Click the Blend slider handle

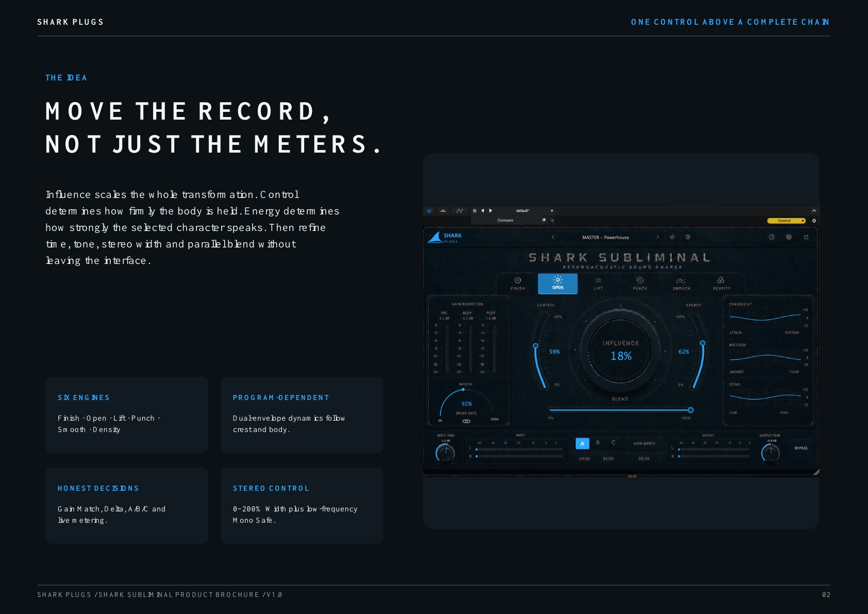691,410
